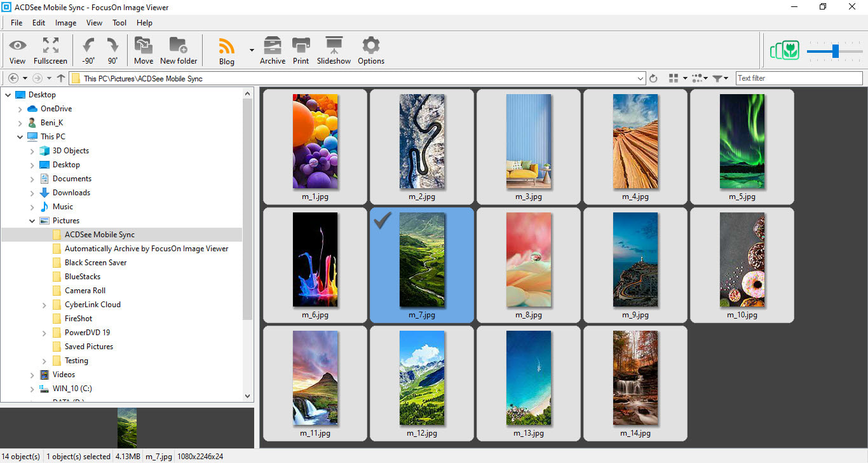Viewport: 868px width, 463px height.
Task: Expand the address bar path dropdown
Action: [x=641, y=78]
